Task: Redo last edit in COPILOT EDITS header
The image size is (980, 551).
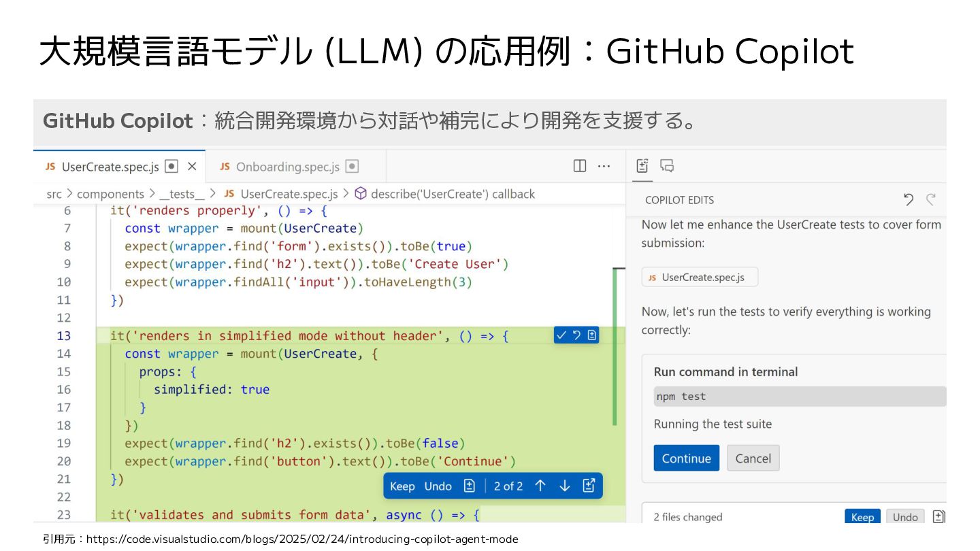Action: coord(931,199)
